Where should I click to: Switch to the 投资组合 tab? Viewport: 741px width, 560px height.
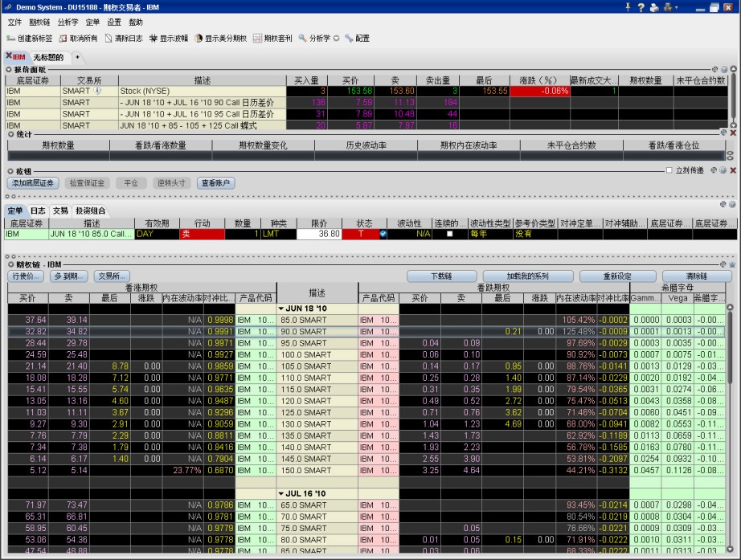89,211
